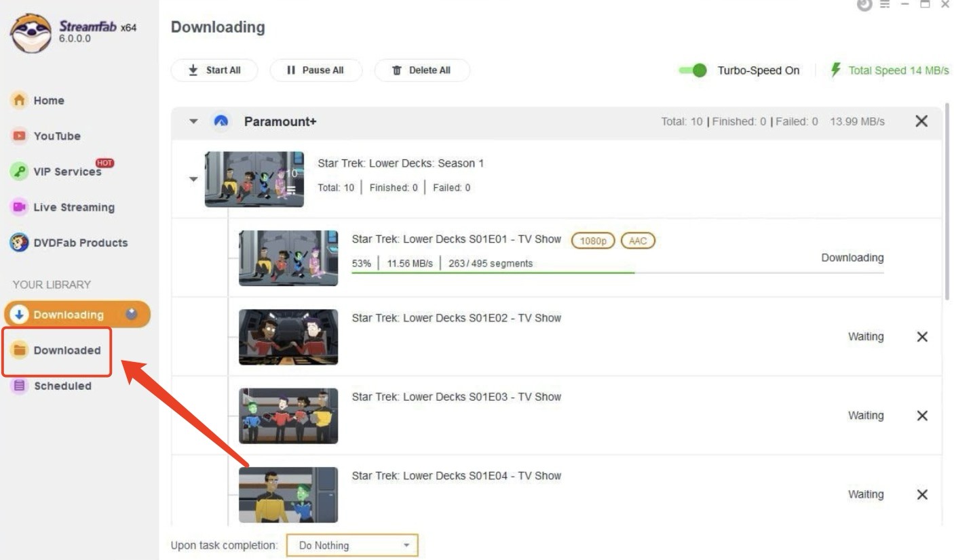The height and width of the screenshot is (560, 954).
Task: Click the YouTube red icon
Action: (20, 136)
